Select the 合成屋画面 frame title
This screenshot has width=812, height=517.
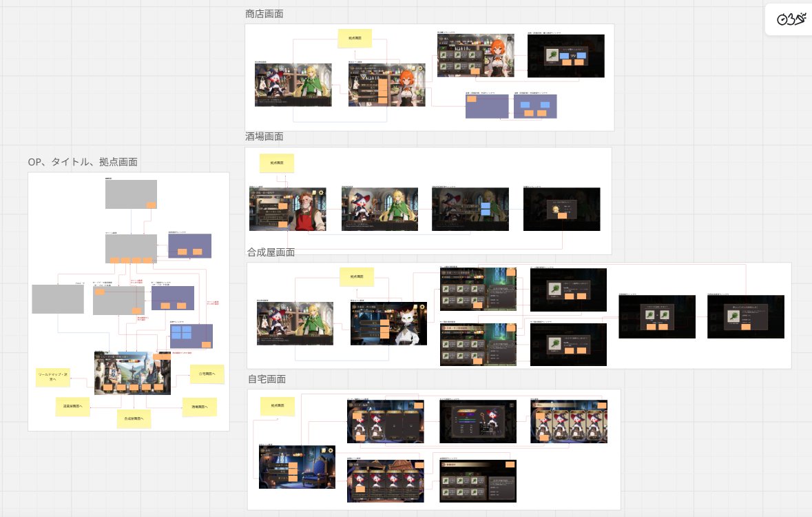[271, 252]
